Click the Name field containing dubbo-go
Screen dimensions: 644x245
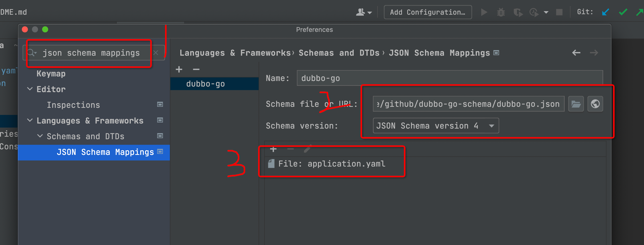(450, 78)
